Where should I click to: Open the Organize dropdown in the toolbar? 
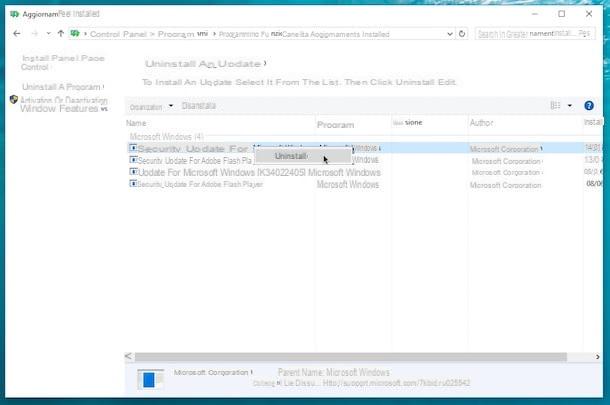point(151,107)
